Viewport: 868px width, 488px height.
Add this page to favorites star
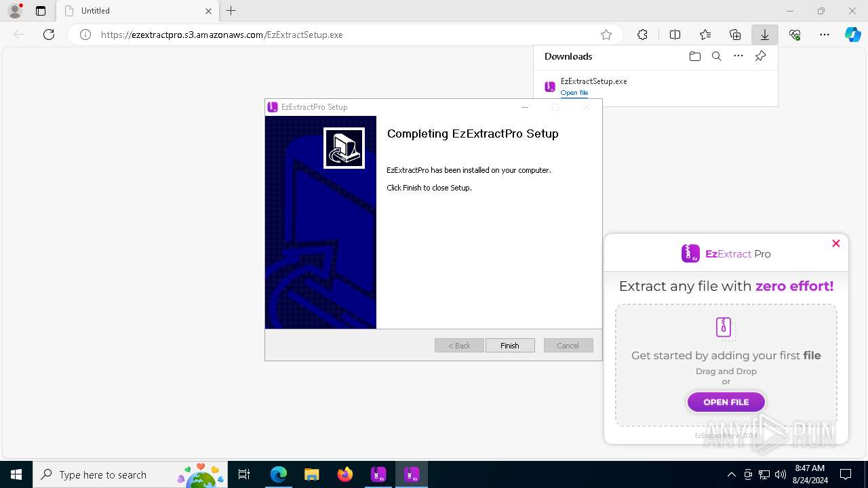pyautogui.click(x=606, y=35)
